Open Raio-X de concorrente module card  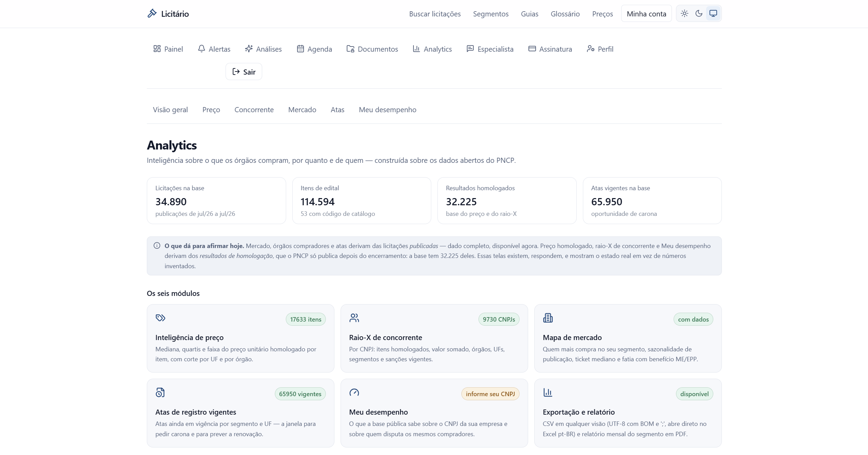point(434,338)
